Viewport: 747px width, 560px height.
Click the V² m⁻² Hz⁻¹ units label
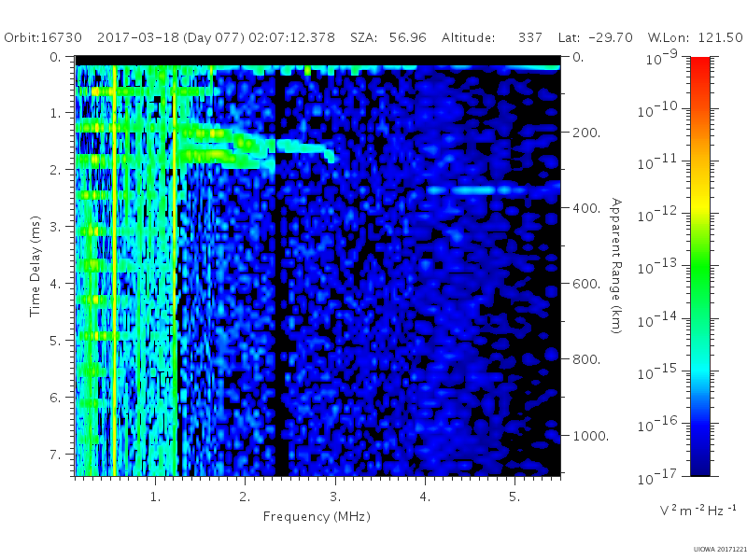[698, 510]
